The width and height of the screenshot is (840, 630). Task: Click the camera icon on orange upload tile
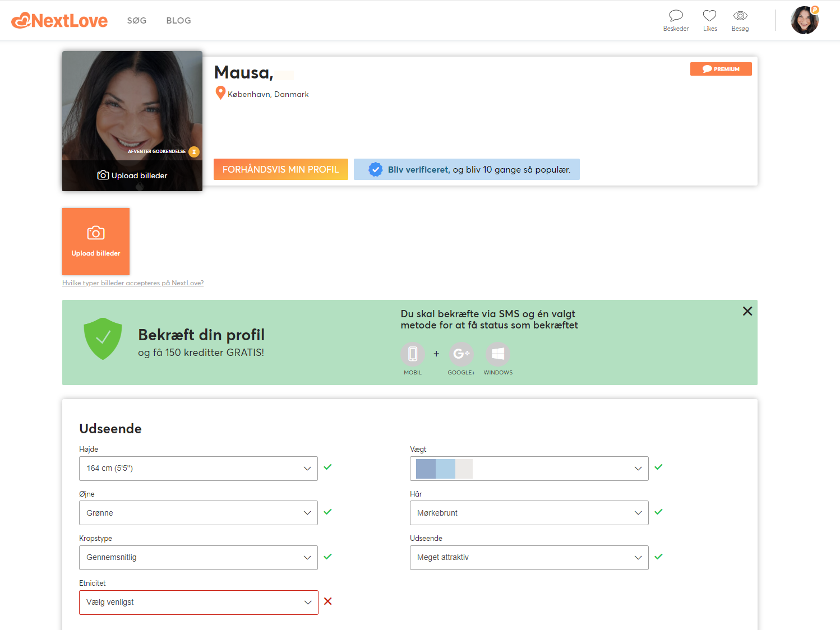click(x=96, y=233)
